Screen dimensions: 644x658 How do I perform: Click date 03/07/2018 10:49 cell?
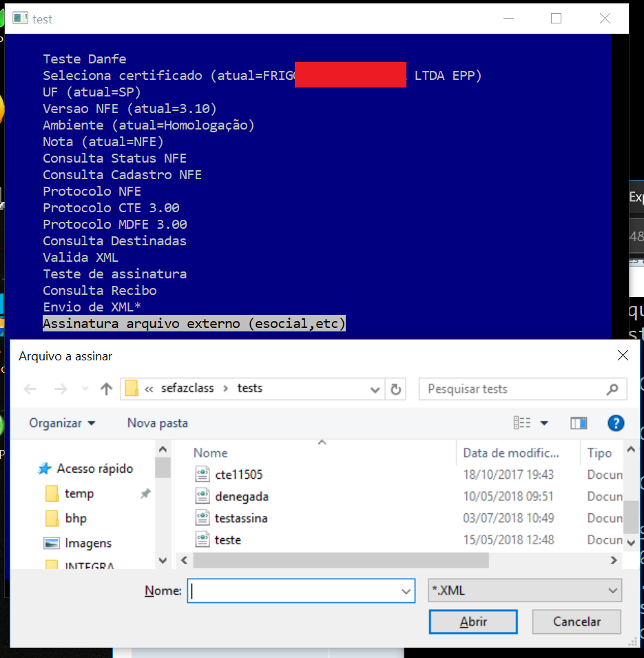(x=508, y=518)
